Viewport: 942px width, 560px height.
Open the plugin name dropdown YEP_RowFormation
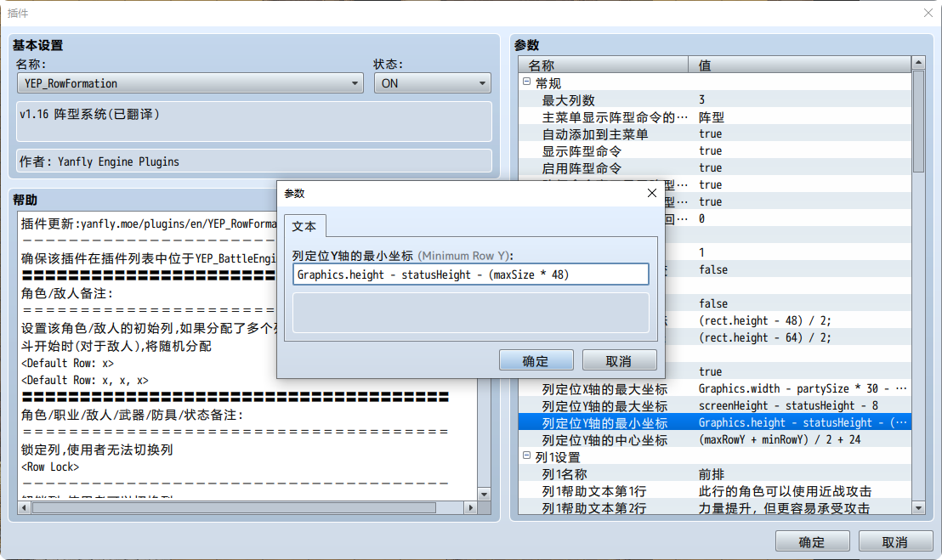click(x=190, y=83)
